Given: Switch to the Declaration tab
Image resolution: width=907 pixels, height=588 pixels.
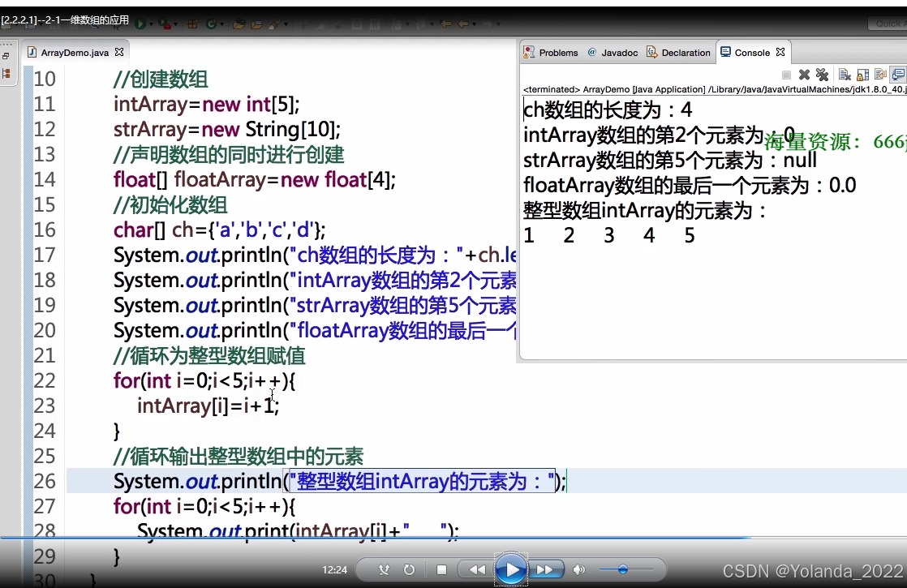Looking at the screenshot, I should point(678,53).
